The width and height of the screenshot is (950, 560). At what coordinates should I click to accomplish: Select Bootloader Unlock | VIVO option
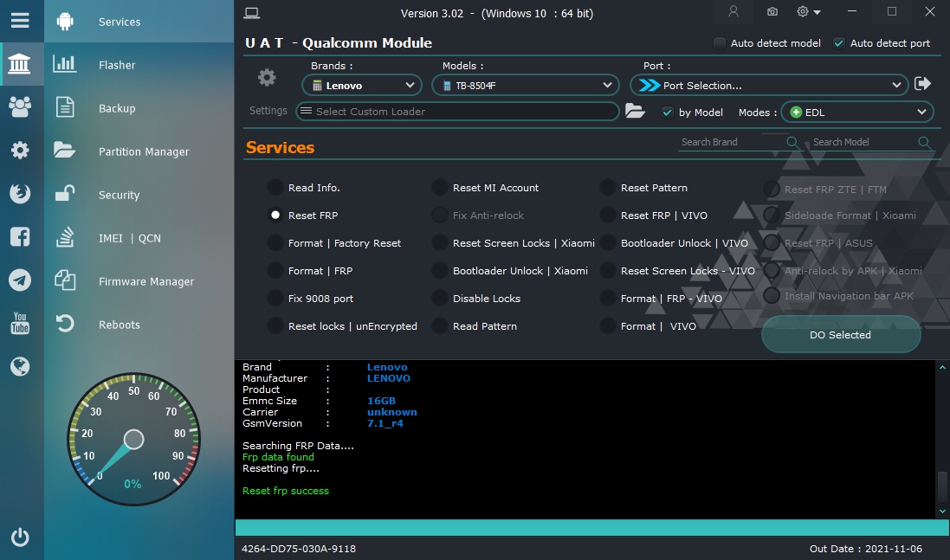pos(608,242)
